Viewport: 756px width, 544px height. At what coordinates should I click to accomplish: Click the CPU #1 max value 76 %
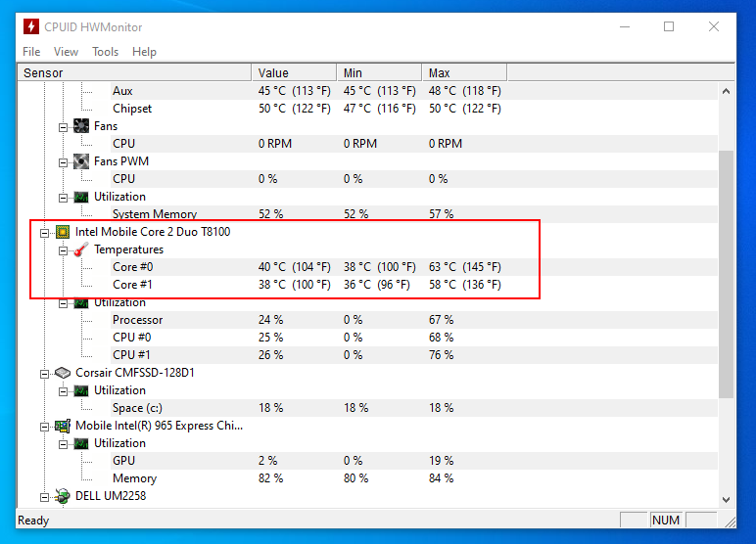441,355
